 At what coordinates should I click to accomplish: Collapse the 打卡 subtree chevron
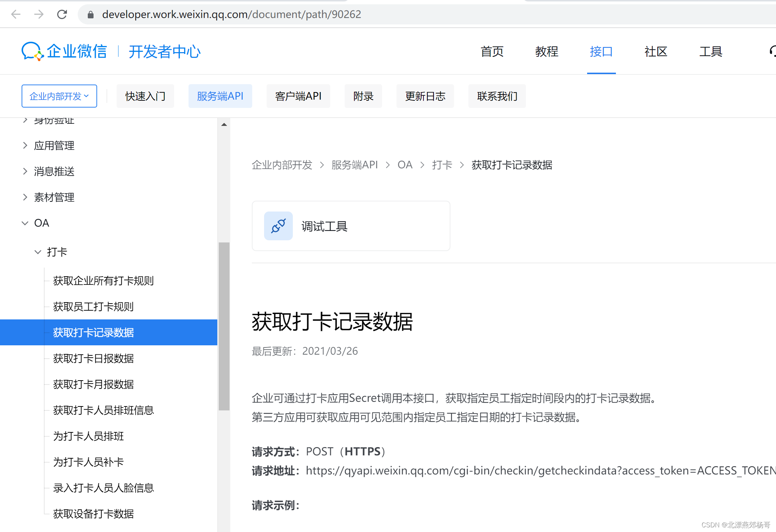tap(38, 252)
